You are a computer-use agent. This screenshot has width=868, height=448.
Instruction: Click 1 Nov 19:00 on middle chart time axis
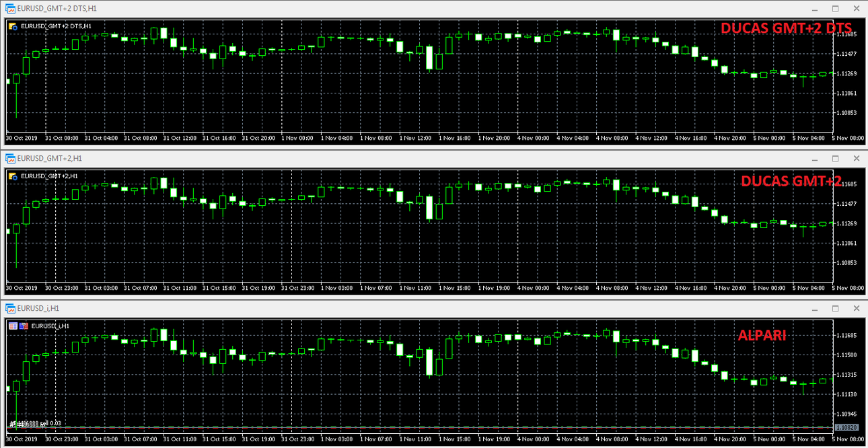(495, 288)
